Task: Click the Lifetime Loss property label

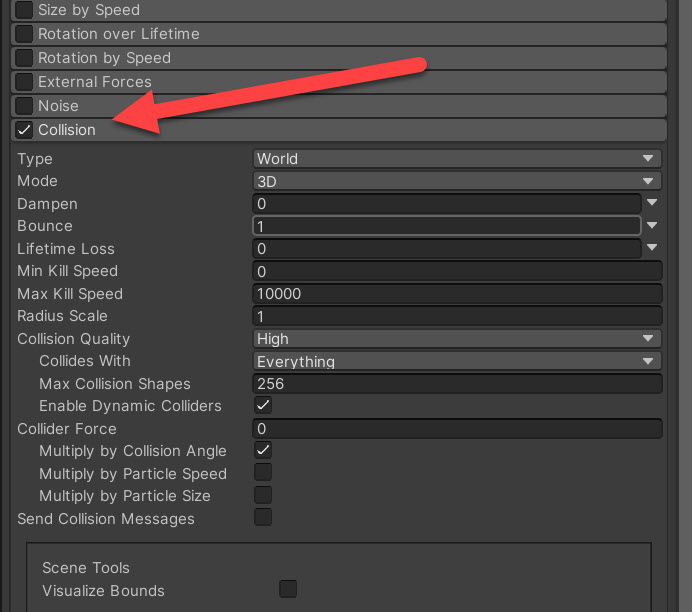Action: (66, 249)
